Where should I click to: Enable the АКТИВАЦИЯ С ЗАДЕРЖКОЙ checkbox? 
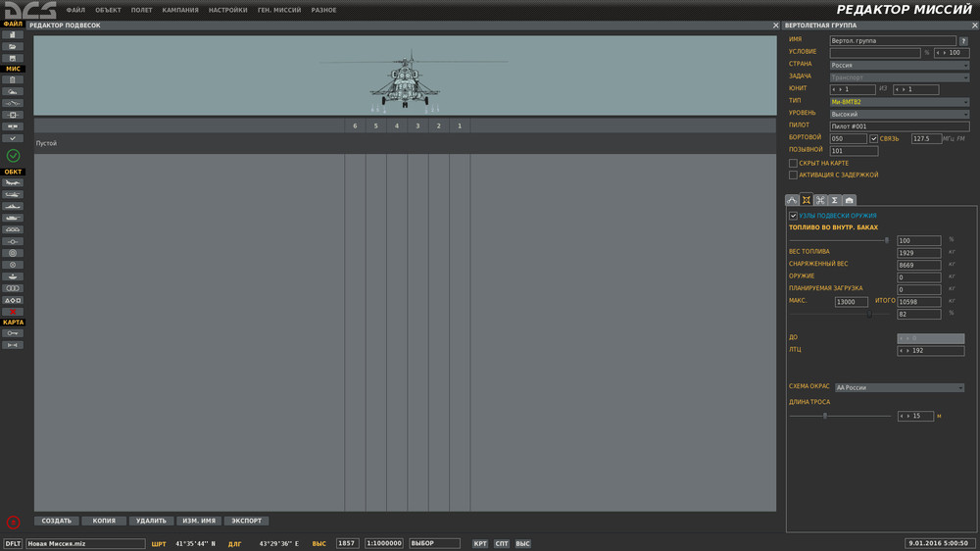(x=793, y=175)
